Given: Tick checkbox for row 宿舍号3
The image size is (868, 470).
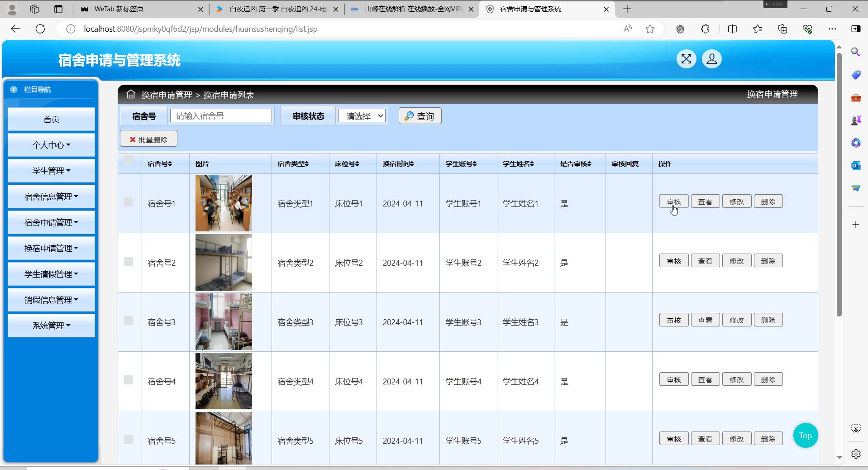Looking at the screenshot, I should [129, 321].
